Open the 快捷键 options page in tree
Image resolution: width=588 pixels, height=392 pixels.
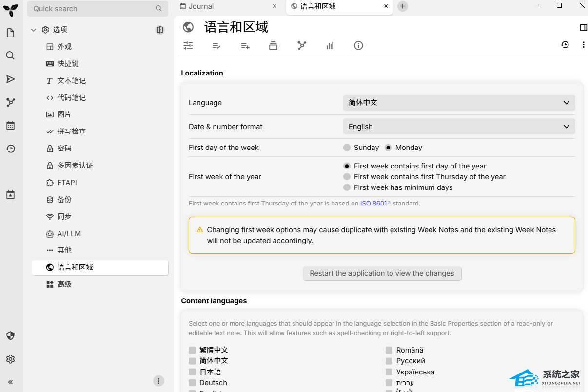point(68,64)
